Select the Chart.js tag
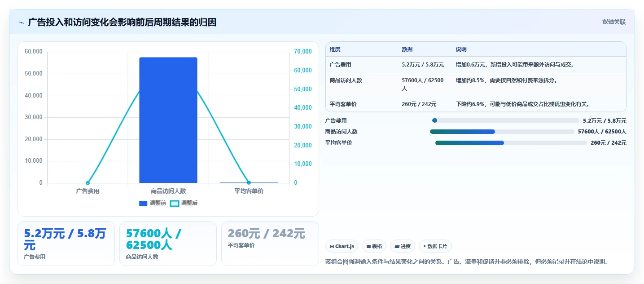The height and width of the screenshot is (284, 644). (342, 246)
